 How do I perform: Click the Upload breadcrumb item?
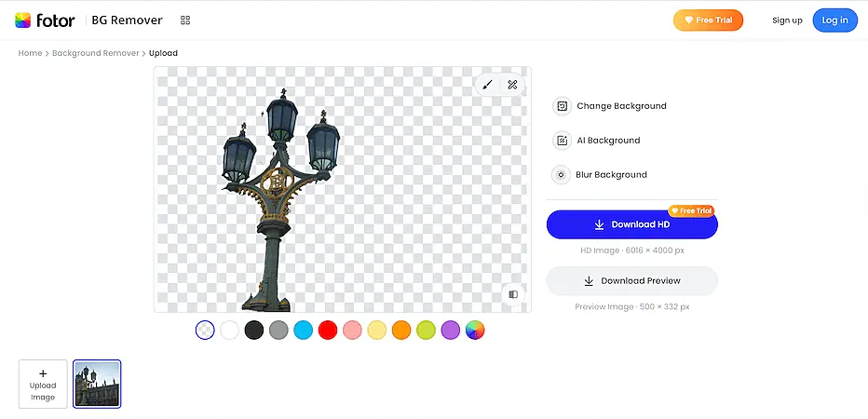[163, 53]
